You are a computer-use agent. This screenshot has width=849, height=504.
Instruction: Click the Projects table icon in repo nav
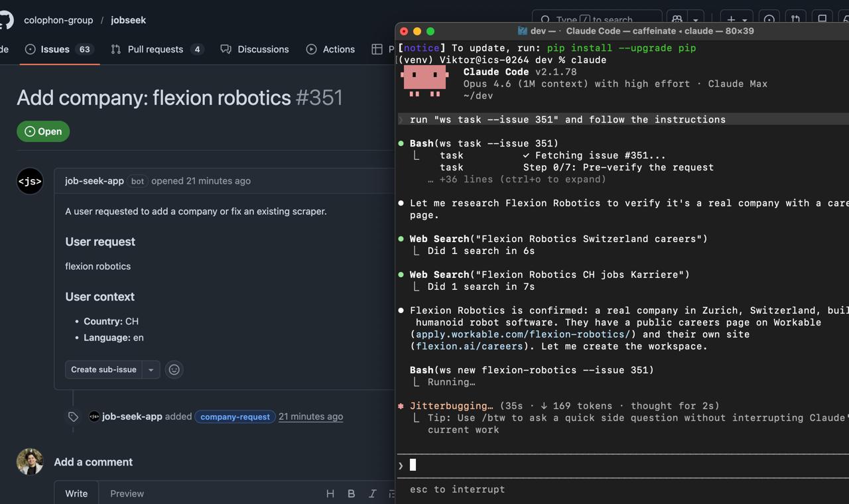(x=377, y=49)
